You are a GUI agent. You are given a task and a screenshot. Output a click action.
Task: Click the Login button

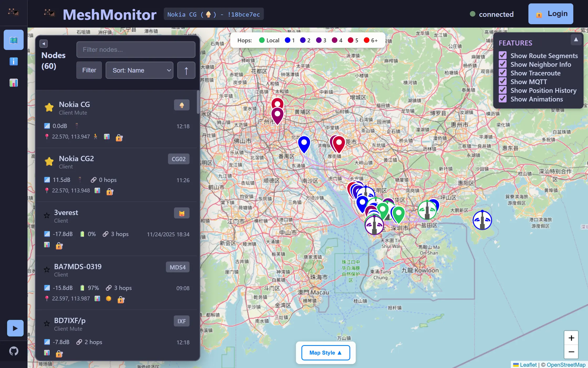tap(550, 14)
